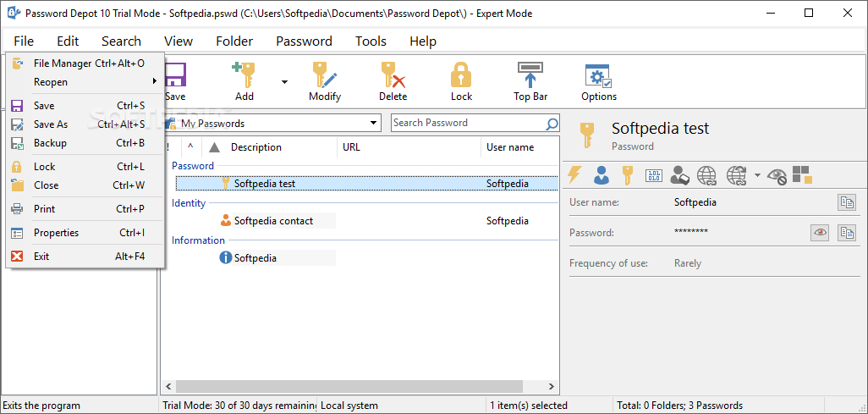
Task: Choose Lock in the File menu
Action: 85,166
